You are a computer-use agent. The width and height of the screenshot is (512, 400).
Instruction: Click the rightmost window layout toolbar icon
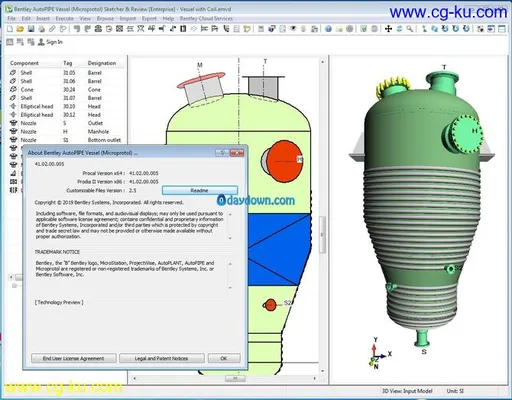pyautogui.click(x=502, y=29)
